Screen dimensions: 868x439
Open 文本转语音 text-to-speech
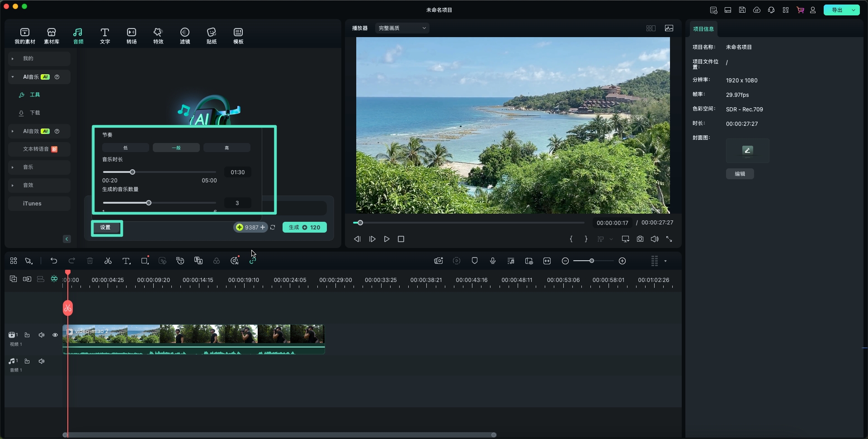(39, 149)
